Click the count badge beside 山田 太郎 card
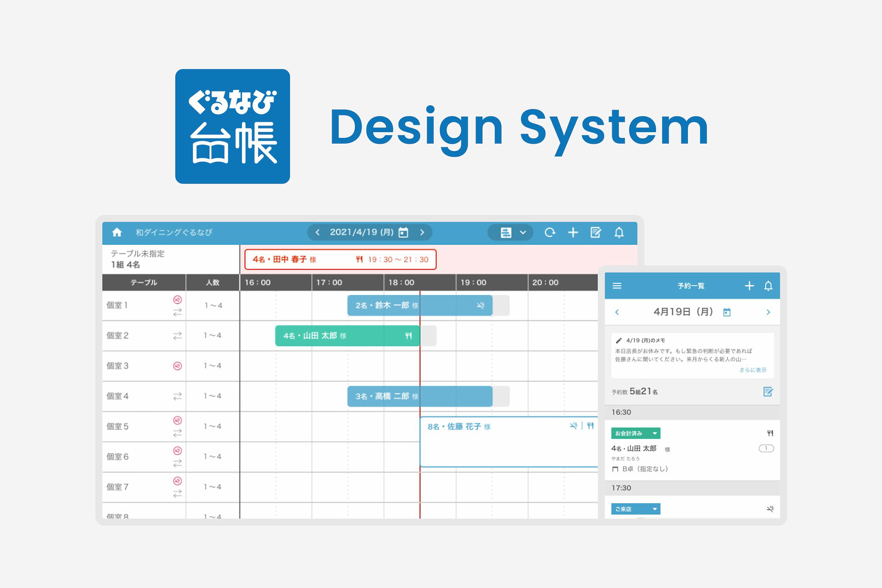This screenshot has width=882, height=588. (766, 448)
